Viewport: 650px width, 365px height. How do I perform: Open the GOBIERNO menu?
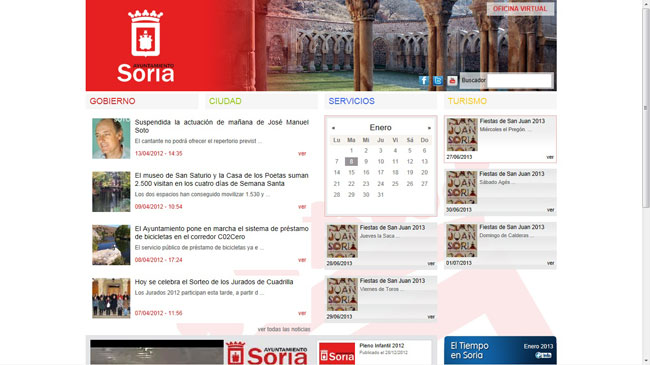(112, 101)
